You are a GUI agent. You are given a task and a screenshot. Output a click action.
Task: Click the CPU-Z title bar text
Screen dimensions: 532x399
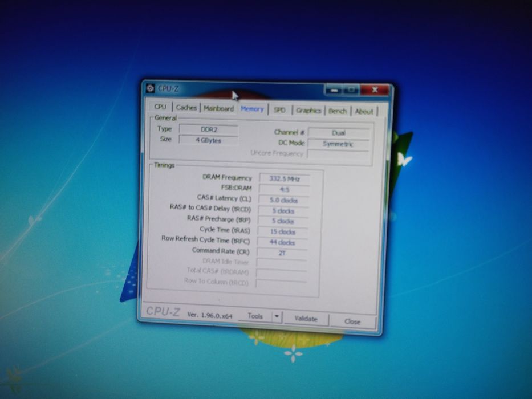pos(168,88)
